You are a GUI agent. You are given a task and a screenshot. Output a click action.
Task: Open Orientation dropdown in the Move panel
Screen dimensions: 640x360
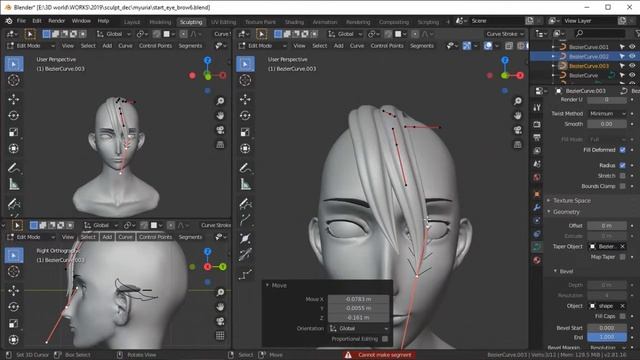[x=359, y=328]
